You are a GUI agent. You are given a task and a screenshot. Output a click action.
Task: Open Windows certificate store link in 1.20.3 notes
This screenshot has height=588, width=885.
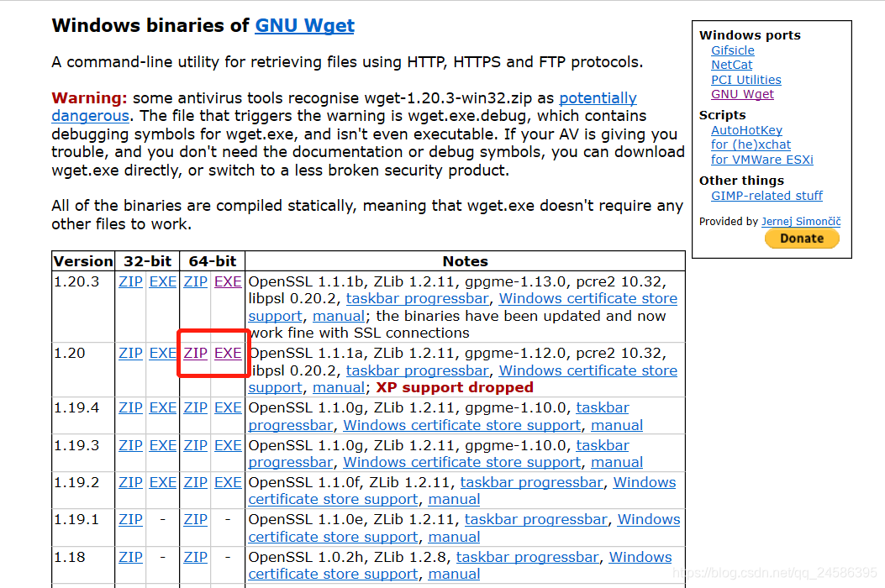[x=588, y=299]
